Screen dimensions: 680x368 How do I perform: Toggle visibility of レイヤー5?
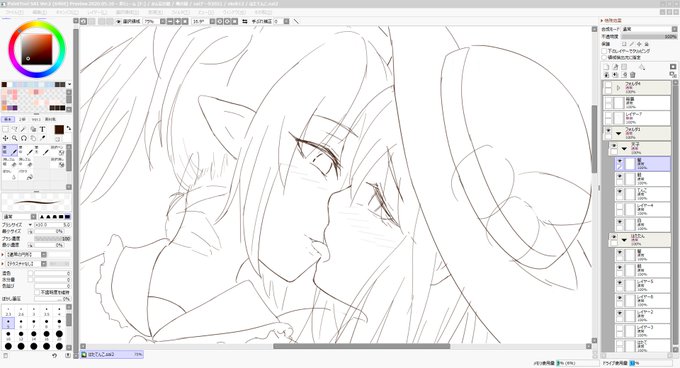point(620,283)
